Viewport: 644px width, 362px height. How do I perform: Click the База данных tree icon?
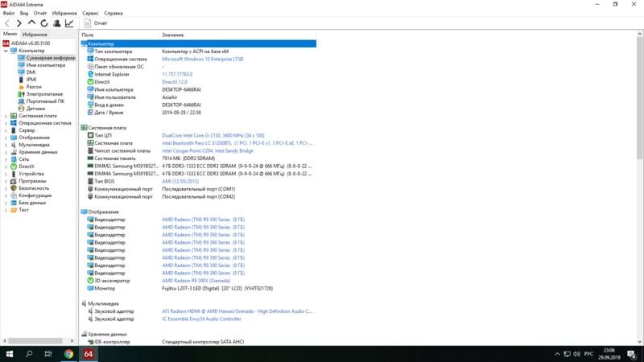pos(14,203)
